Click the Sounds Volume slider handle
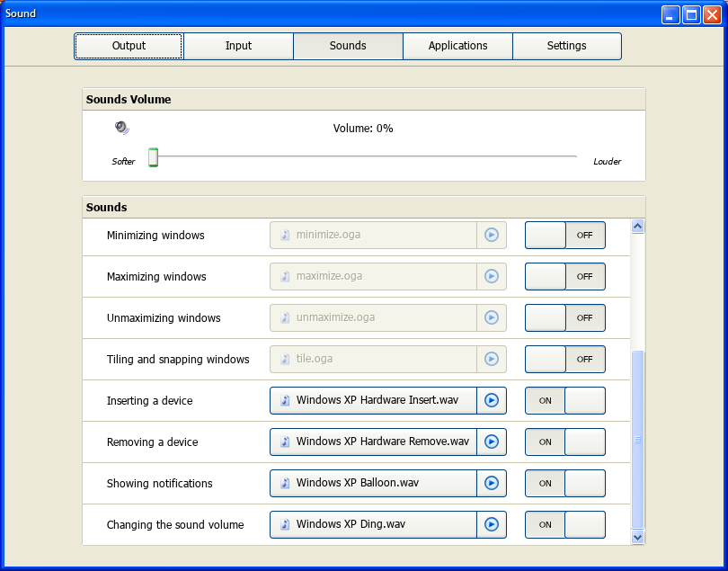The width and height of the screenshot is (728, 571). [x=153, y=157]
